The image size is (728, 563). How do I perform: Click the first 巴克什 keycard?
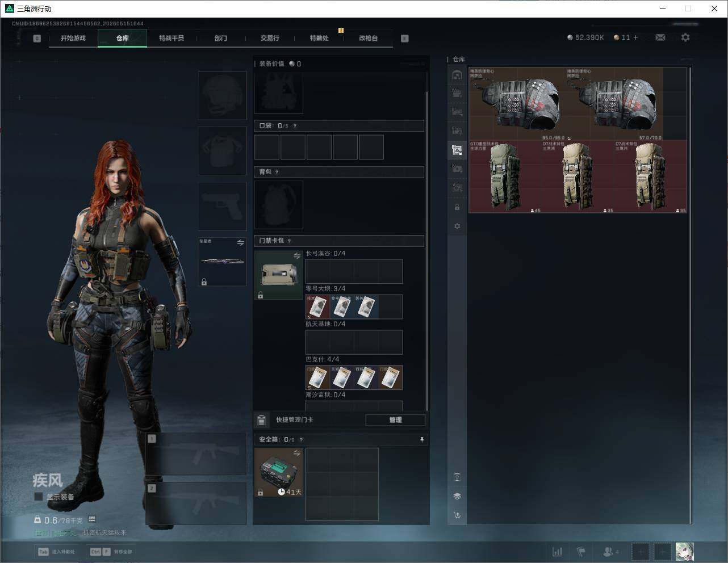317,377
